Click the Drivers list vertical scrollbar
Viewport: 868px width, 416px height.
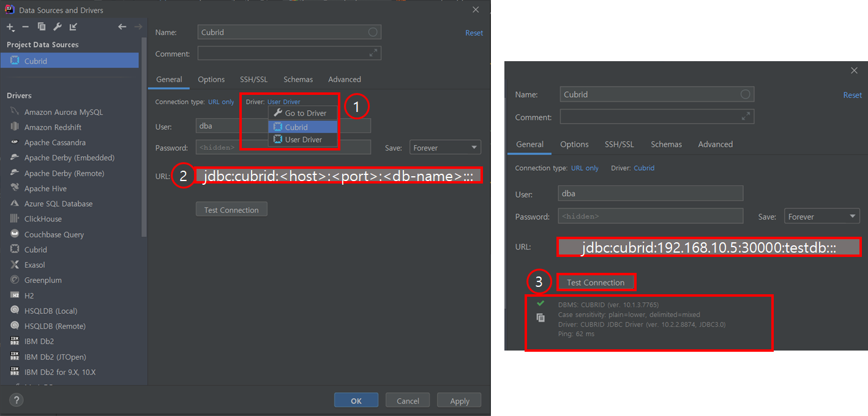(x=144, y=138)
